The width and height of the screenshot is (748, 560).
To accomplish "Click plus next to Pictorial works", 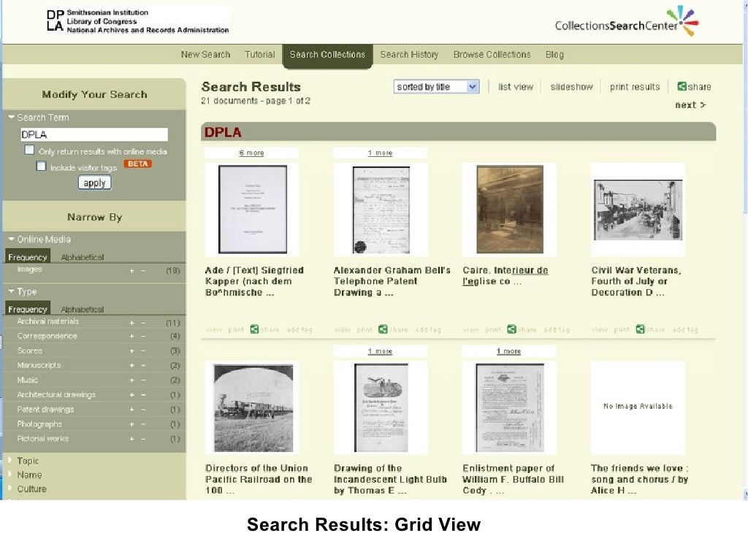I will tap(131, 439).
